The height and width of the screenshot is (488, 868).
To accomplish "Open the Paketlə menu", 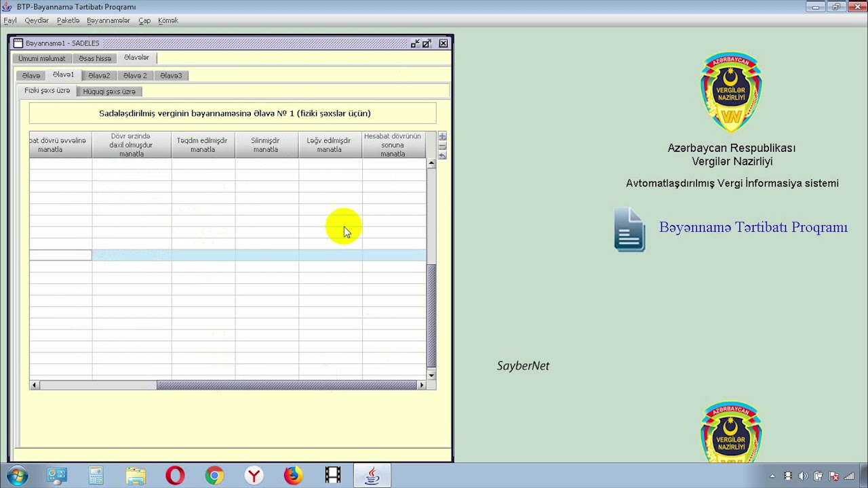I will point(68,21).
